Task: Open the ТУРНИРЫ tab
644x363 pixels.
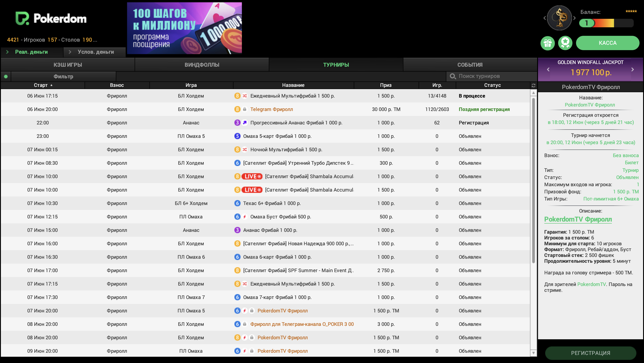Action: click(x=336, y=65)
